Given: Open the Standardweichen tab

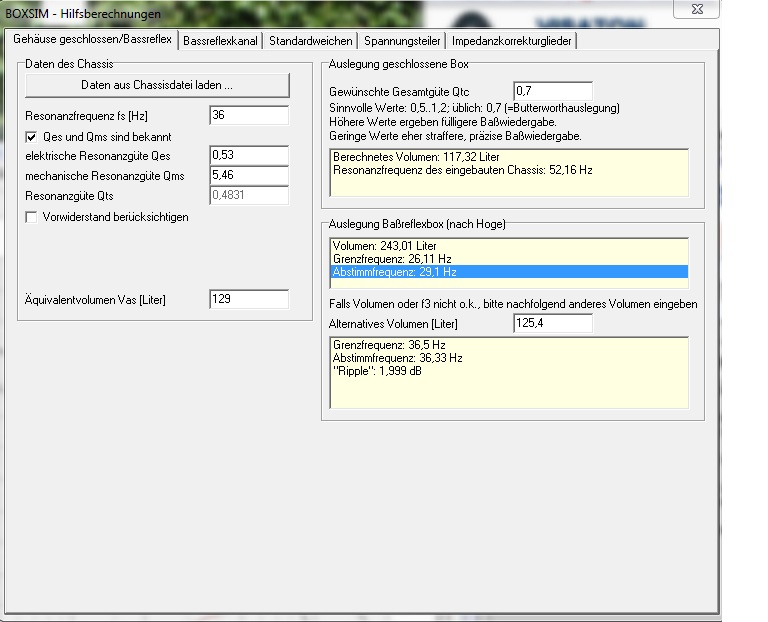Looking at the screenshot, I should [x=311, y=41].
